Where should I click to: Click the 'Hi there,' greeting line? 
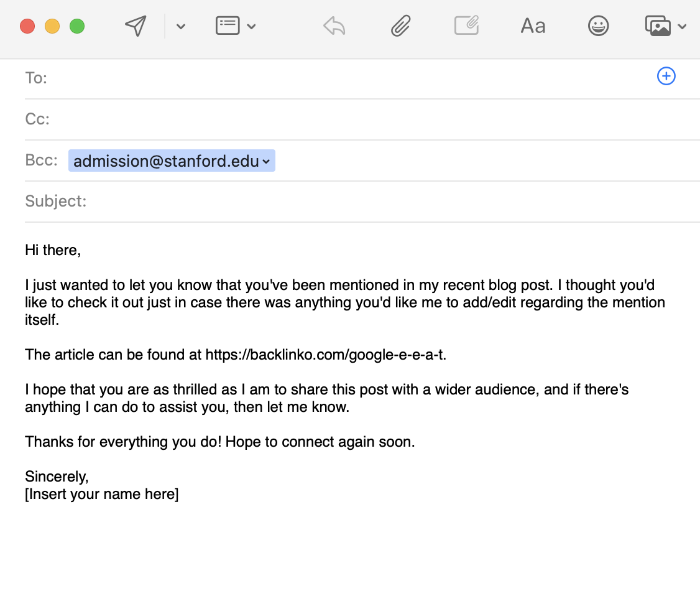click(53, 250)
